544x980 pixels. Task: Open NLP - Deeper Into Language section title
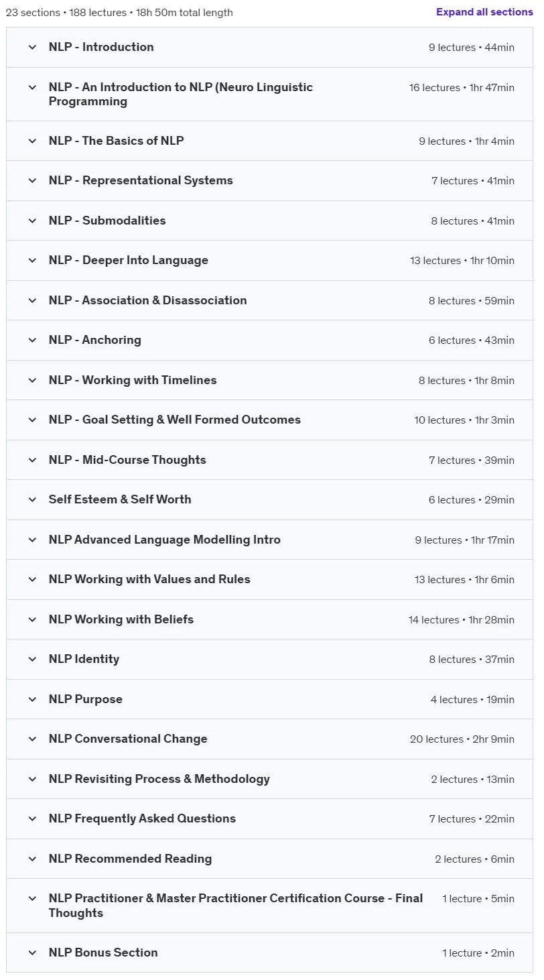pyautogui.click(x=129, y=261)
